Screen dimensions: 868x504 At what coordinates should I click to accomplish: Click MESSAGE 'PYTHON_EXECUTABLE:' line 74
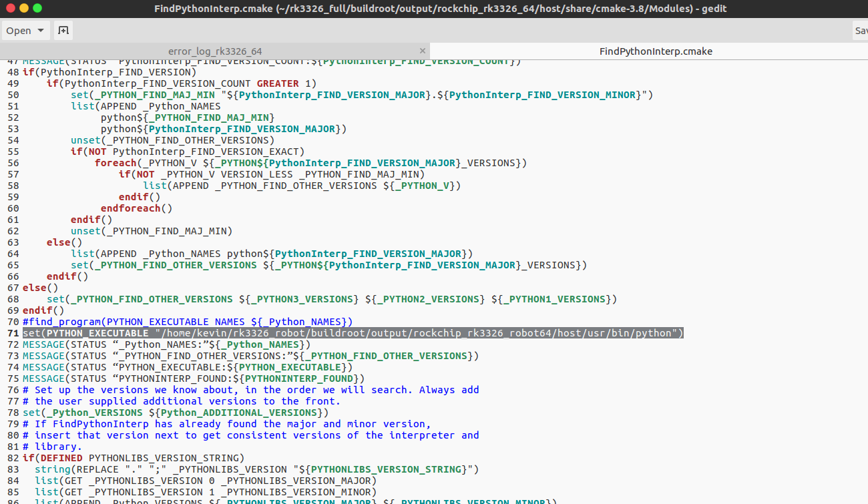pos(188,367)
